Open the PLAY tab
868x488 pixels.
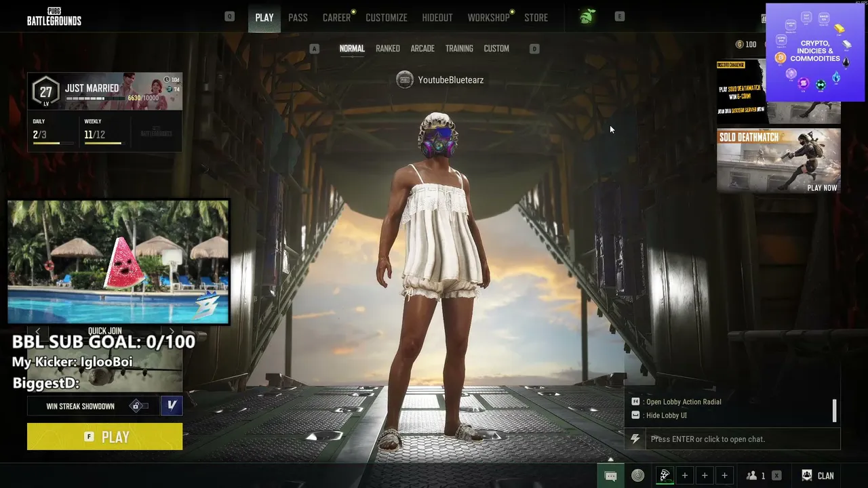click(x=264, y=18)
